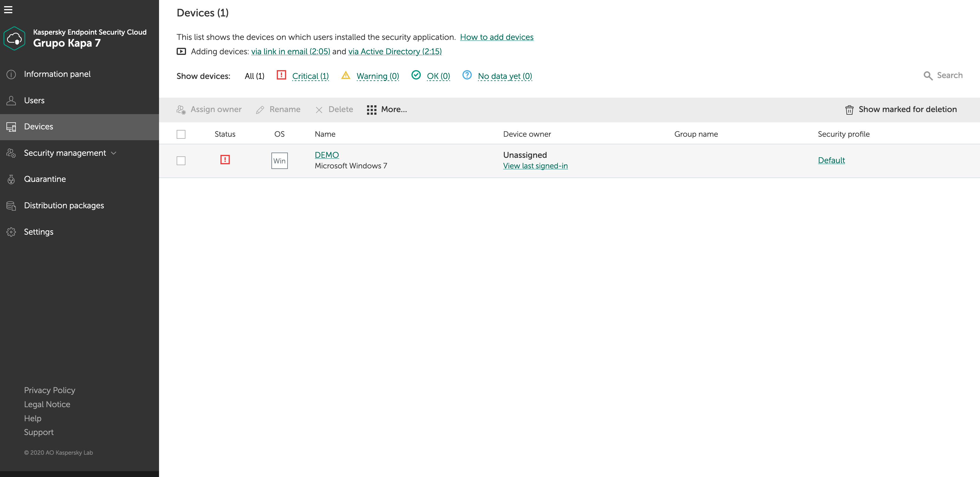
Task: Open the DEMO device link
Action: click(327, 155)
